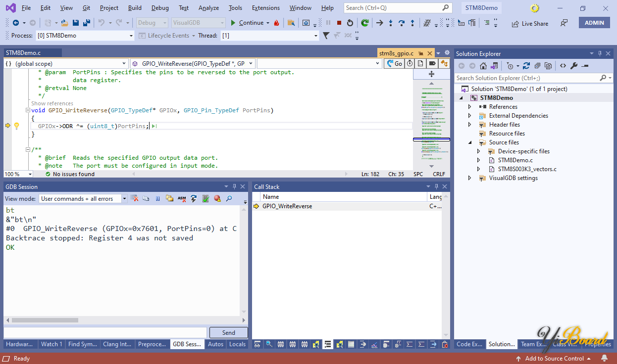Screen dimensions: 617x364
Task: Click the Step Over icon
Action: click(402, 23)
